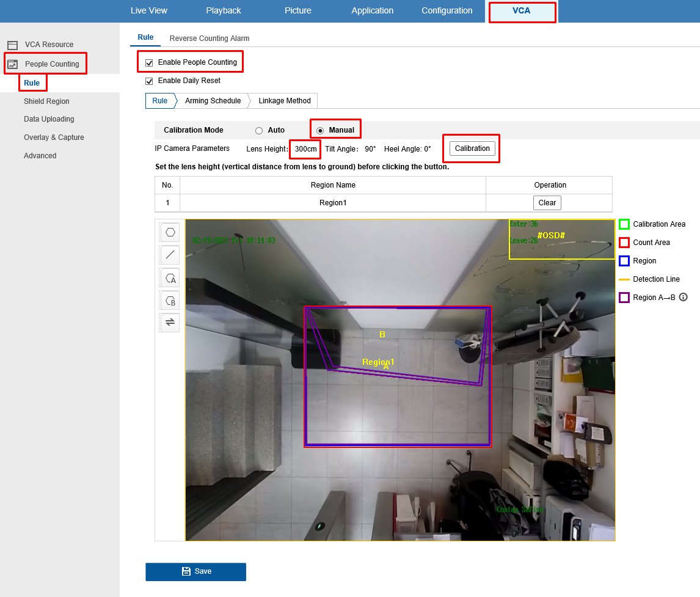Open Shield Region settings
This screenshot has width=700, height=597.
coord(46,101)
